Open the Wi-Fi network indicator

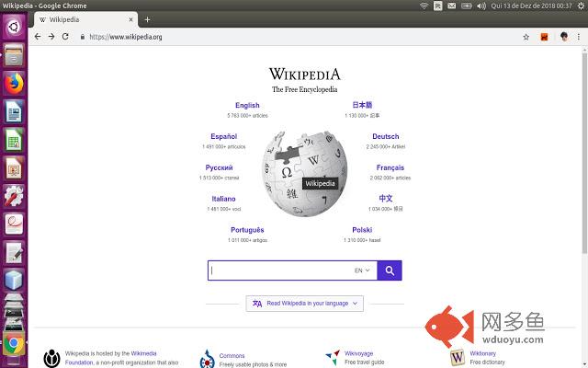[424, 6]
